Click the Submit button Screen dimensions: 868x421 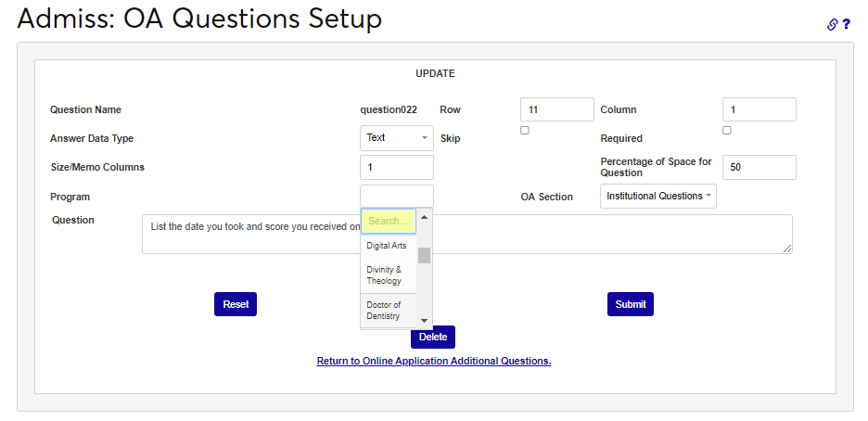pos(631,304)
